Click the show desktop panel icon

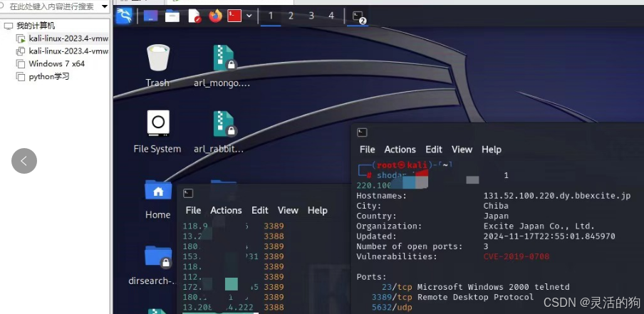coord(151,16)
